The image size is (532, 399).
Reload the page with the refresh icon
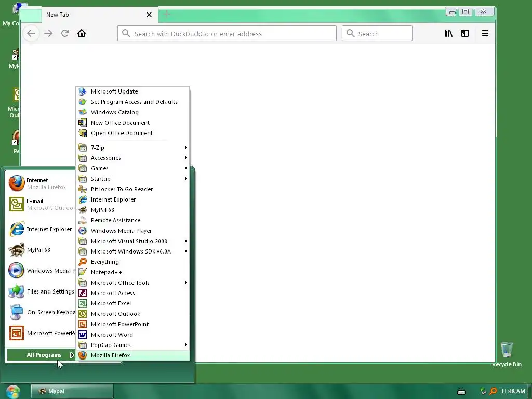pyautogui.click(x=65, y=33)
